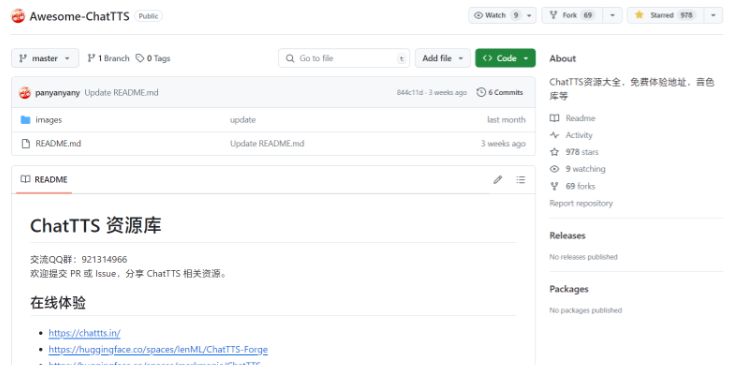Image resolution: width=752 pixels, height=365 pixels.
Task: View the 978 stars link
Action: pyautogui.click(x=574, y=152)
